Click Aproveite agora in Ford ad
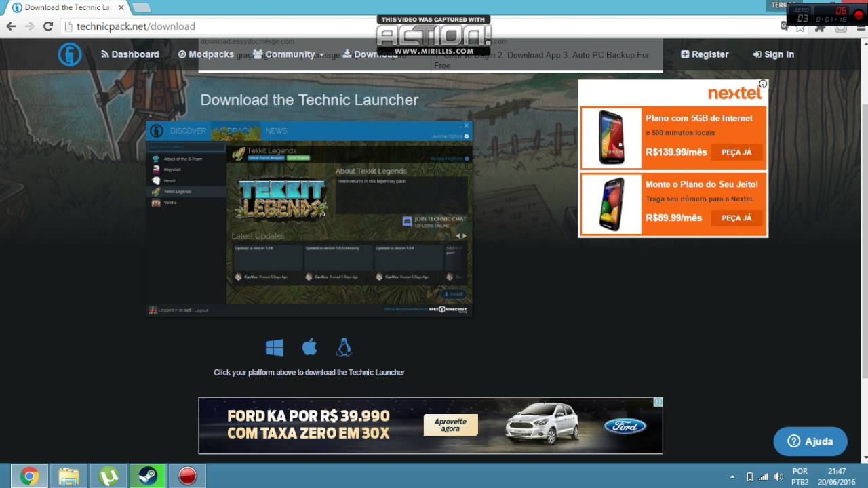 pos(451,425)
